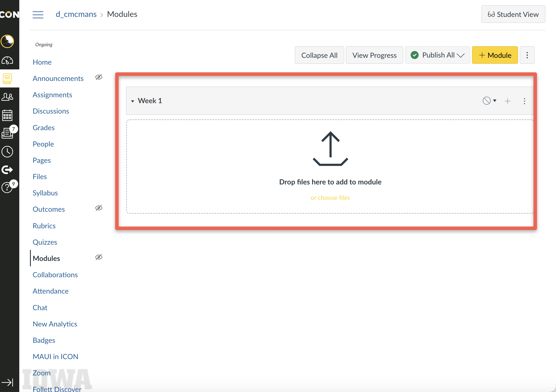556x392 pixels.
Task: Open the hamburger navigation menu
Action: click(38, 14)
